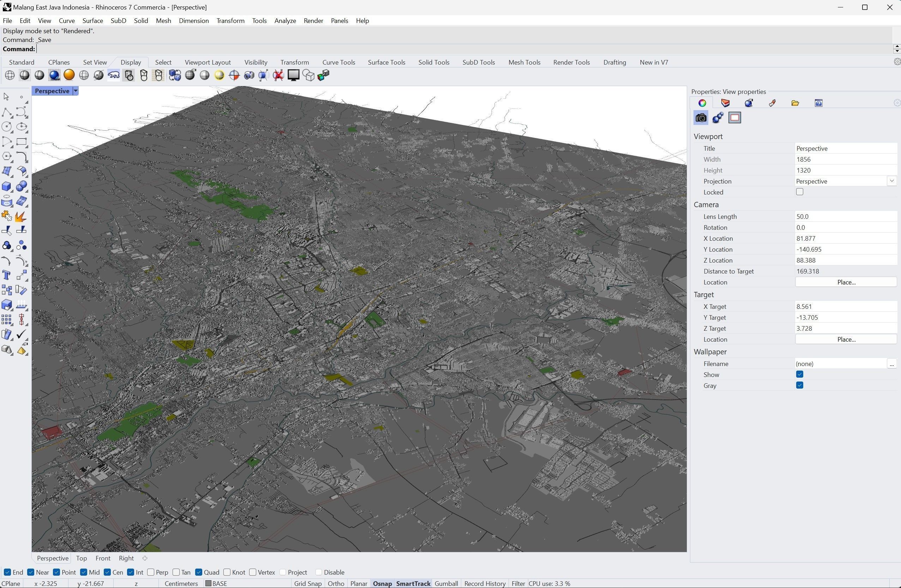Switch to the Curve Tools toolbar tab
Image resolution: width=901 pixels, height=588 pixels.
coord(338,62)
